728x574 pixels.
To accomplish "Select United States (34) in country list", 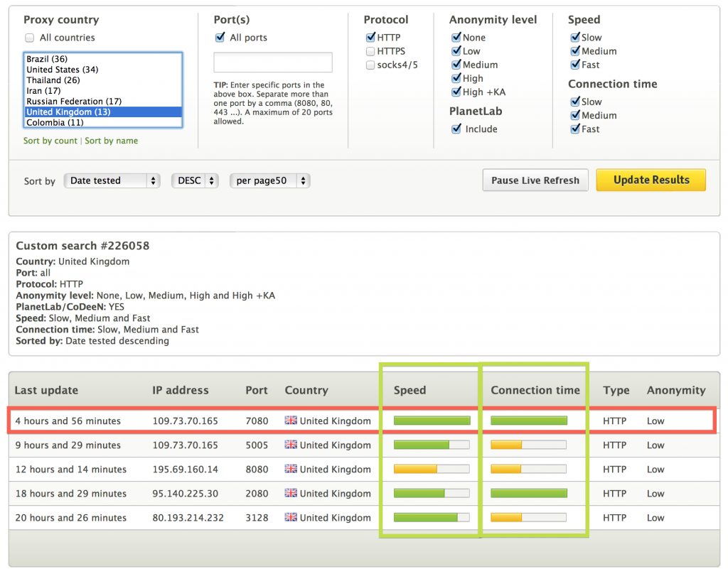I will click(103, 70).
